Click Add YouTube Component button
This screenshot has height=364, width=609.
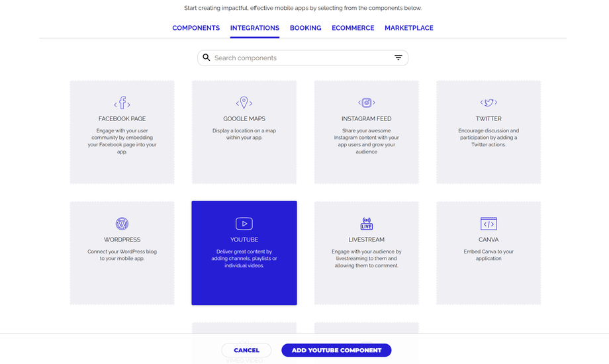(336, 350)
